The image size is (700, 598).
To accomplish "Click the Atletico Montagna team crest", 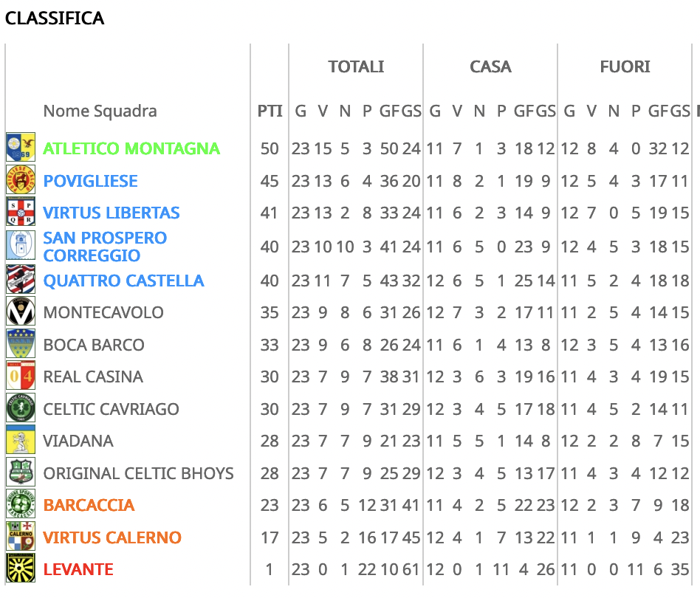I will coord(21,147).
